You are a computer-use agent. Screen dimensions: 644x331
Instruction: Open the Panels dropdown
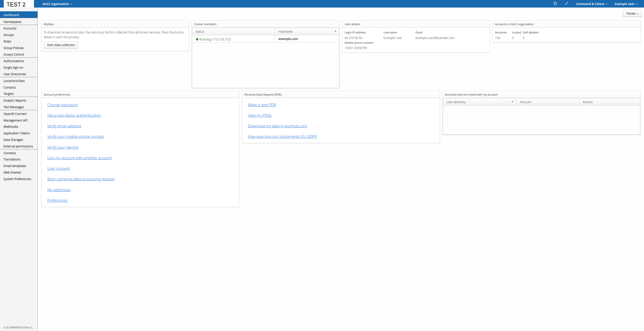pyautogui.click(x=632, y=14)
